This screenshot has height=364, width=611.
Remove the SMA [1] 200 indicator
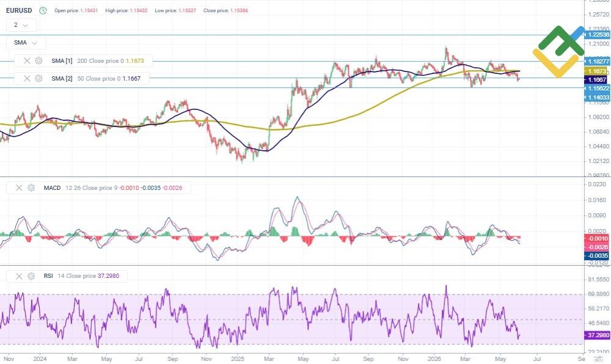(x=27, y=60)
